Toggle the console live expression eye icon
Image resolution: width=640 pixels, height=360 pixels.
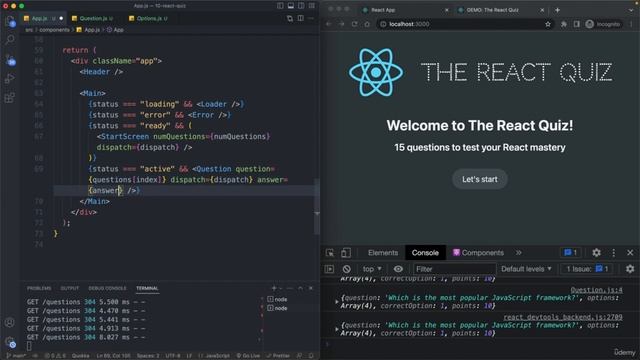[398, 269]
